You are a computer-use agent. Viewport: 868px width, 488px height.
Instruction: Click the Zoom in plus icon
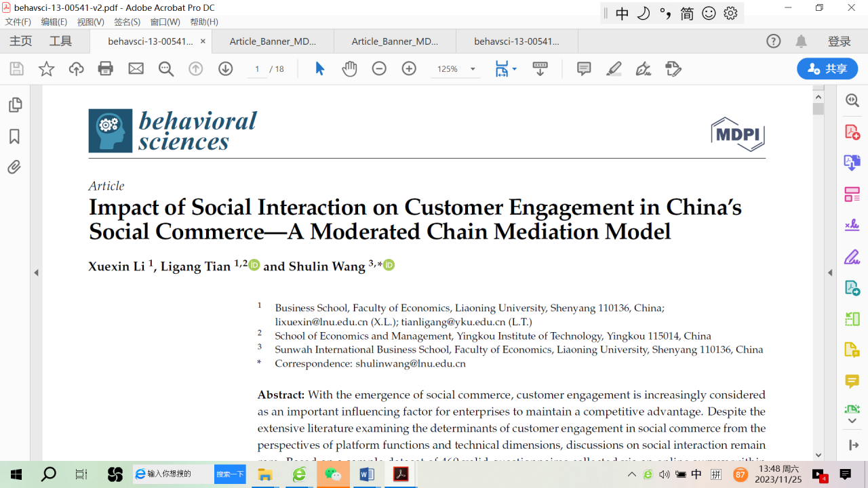[x=409, y=68]
